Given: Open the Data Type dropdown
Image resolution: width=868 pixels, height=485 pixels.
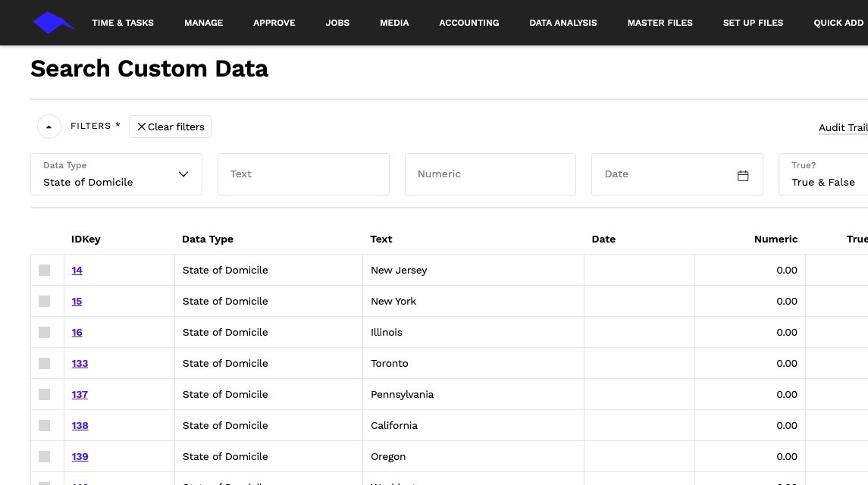Looking at the screenshot, I should [x=116, y=174].
